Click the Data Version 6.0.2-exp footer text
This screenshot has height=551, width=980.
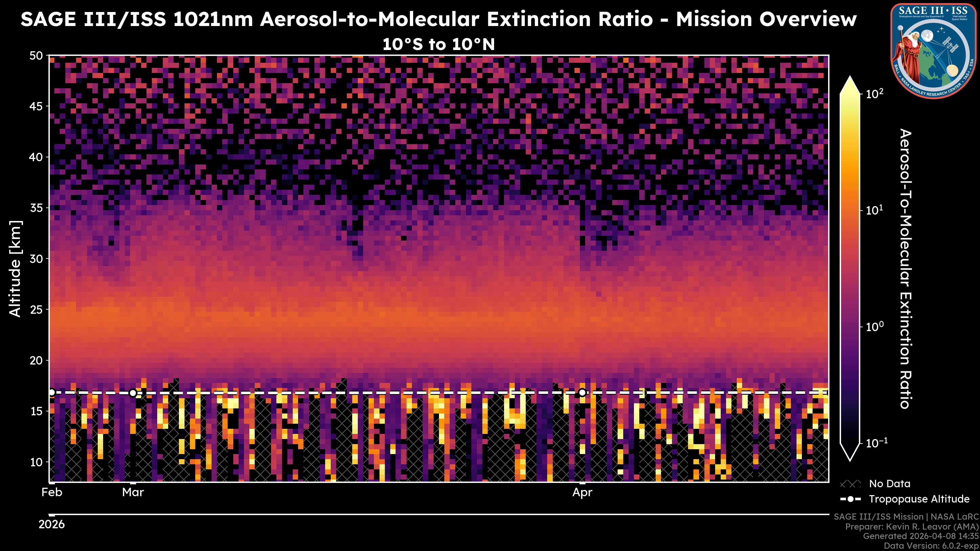pos(931,546)
